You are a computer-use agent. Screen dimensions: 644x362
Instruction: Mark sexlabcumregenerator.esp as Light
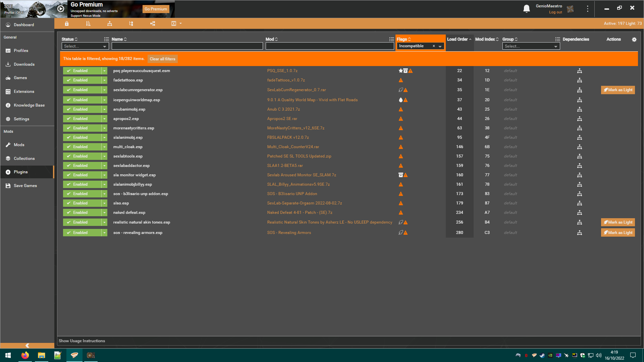click(x=618, y=90)
